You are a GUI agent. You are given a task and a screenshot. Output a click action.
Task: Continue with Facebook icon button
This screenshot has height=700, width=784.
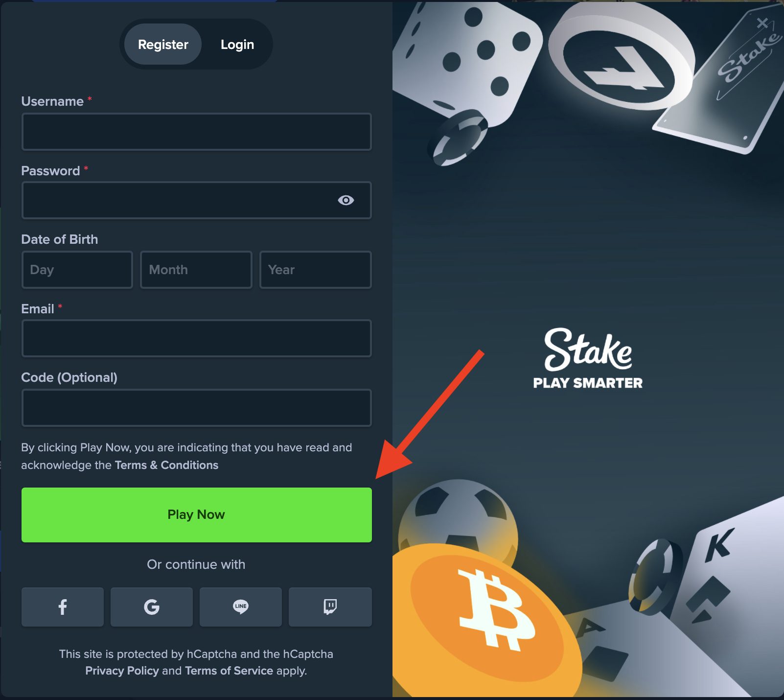63,607
